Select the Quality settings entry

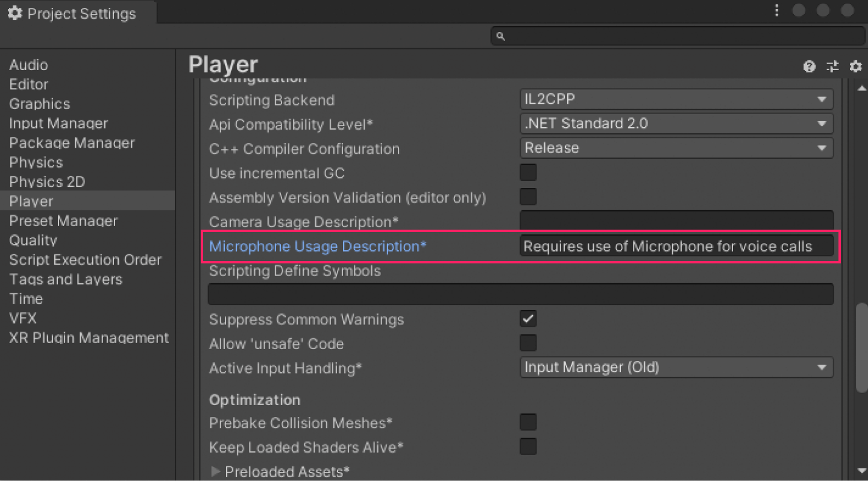click(33, 240)
